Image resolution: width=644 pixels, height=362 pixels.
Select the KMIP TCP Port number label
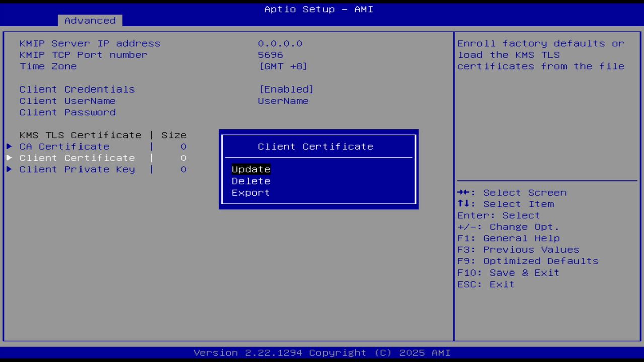(x=84, y=55)
